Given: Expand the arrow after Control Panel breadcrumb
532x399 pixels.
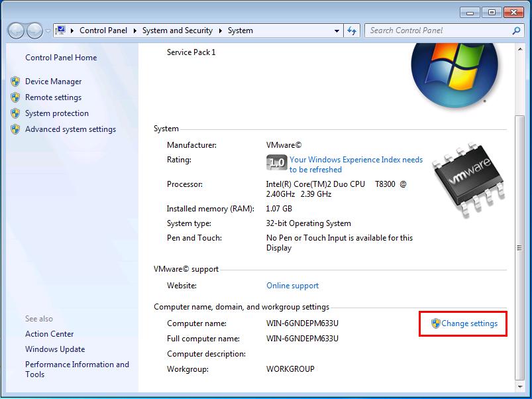Looking at the screenshot, I should [134, 31].
